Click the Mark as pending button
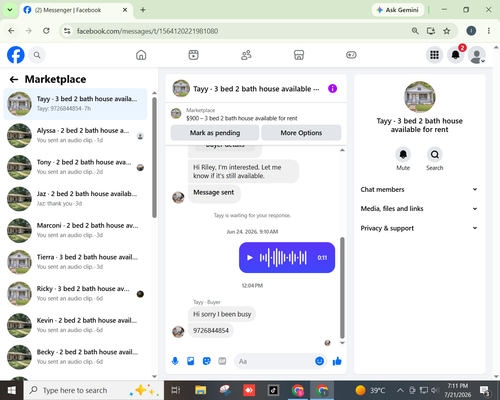The width and height of the screenshot is (500, 400). tap(215, 133)
